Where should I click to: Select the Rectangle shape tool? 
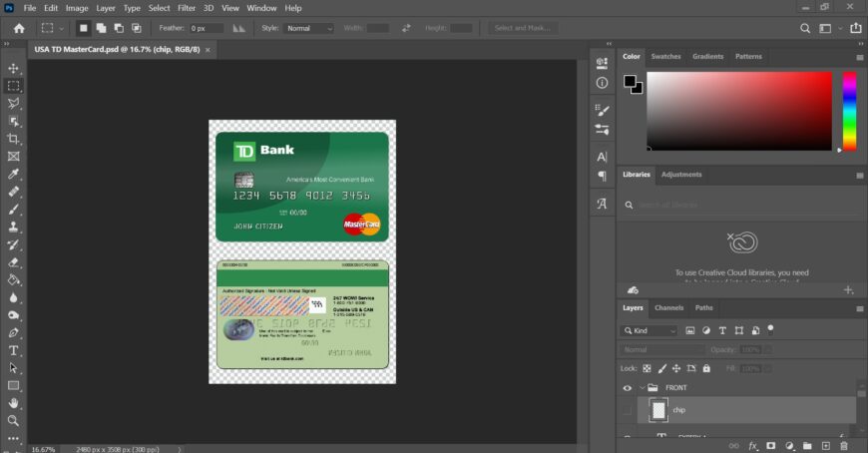(13, 385)
